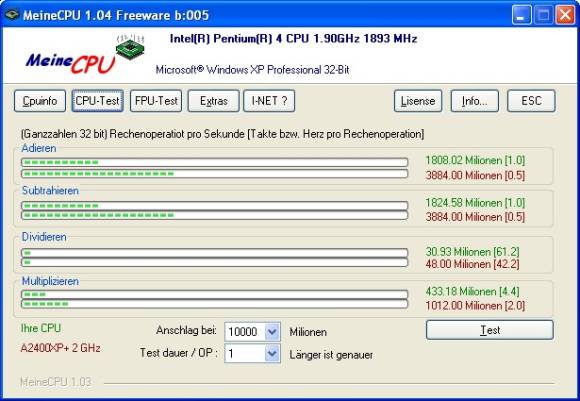
Task: Open the Info... dialog
Action: (x=475, y=101)
